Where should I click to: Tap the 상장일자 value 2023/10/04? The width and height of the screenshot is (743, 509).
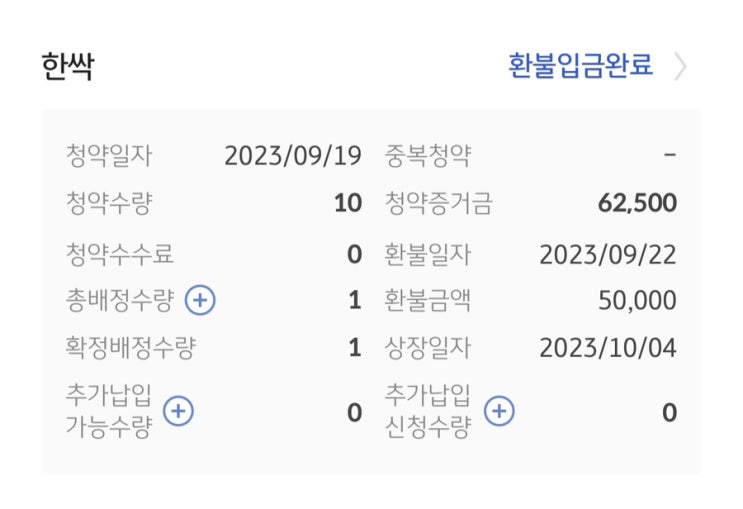tap(608, 348)
